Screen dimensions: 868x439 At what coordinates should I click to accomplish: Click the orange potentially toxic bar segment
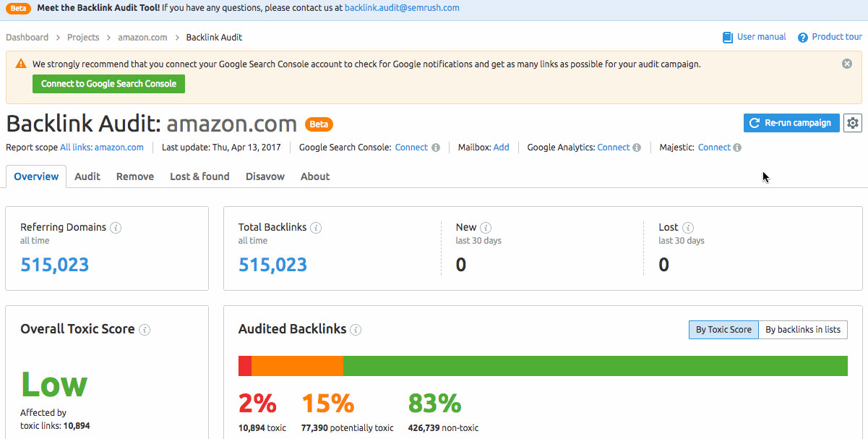297,366
